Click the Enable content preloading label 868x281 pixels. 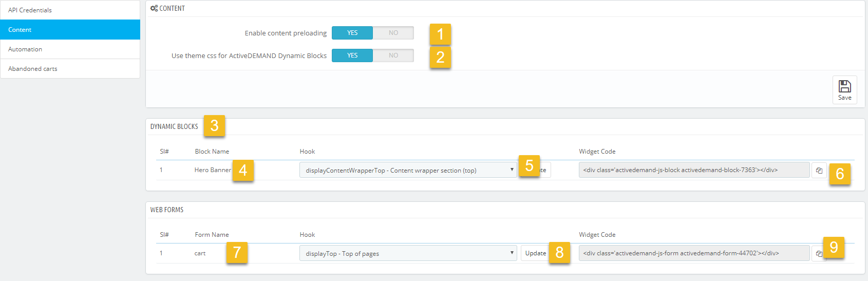point(286,33)
